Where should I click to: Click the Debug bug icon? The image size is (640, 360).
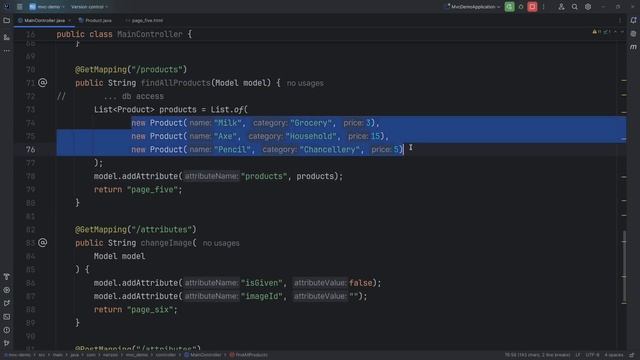[x=521, y=7]
